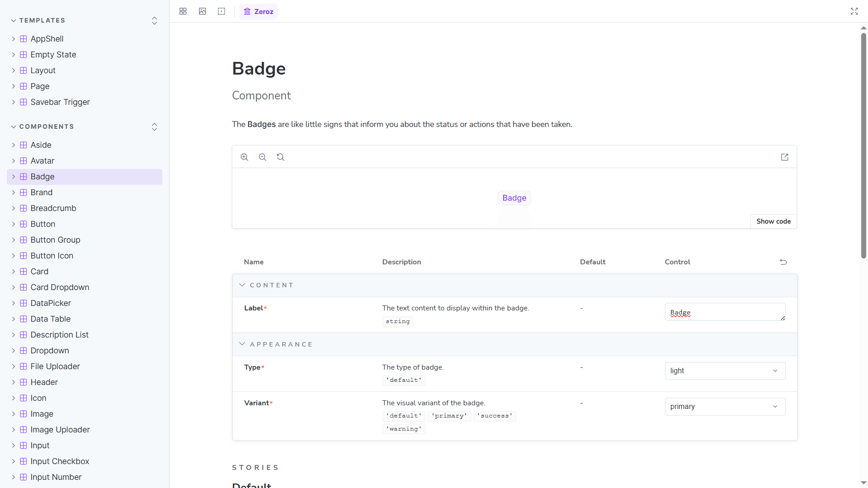Click the scroll-down arrow of scrollbar

[x=863, y=483]
